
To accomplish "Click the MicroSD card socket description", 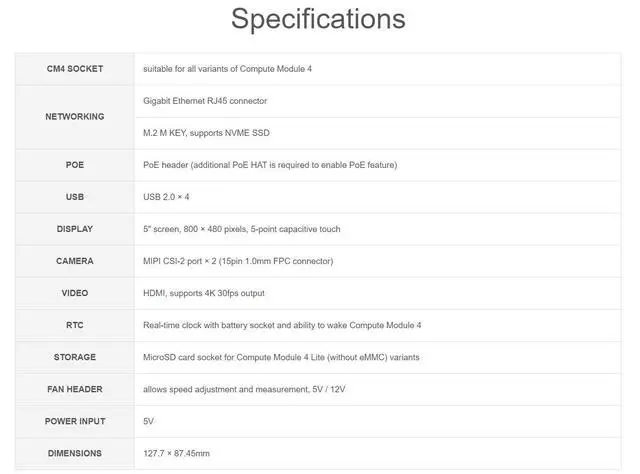I will (x=281, y=357).
